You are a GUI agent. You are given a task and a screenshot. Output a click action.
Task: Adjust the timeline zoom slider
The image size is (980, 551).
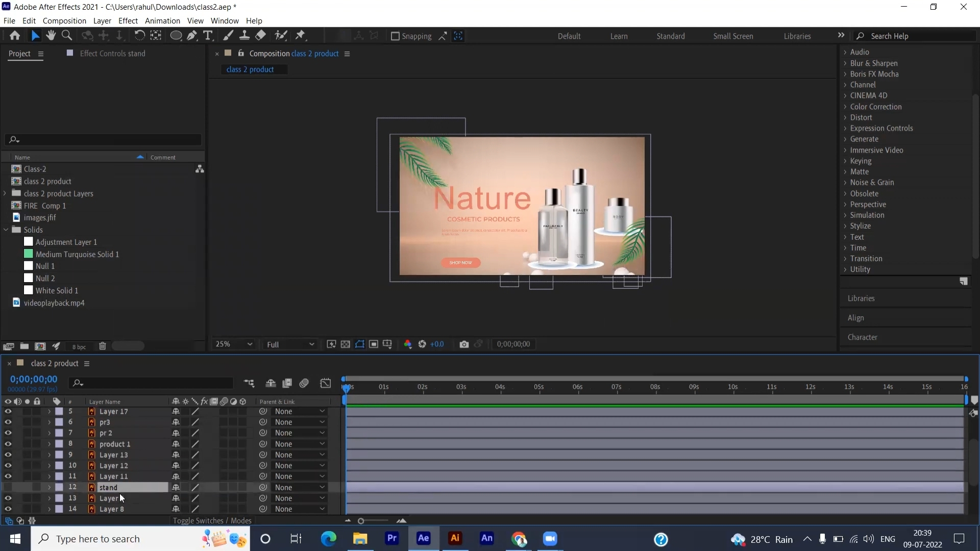pos(361,521)
